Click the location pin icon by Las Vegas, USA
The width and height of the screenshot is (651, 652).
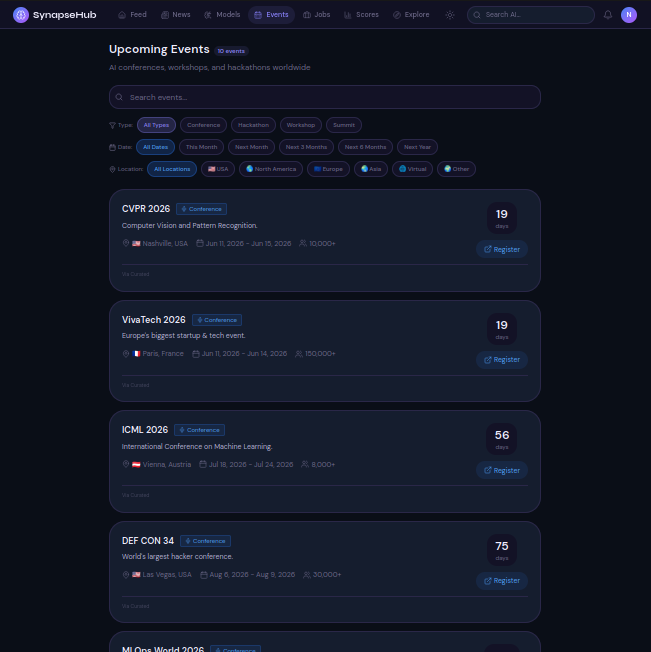126,575
